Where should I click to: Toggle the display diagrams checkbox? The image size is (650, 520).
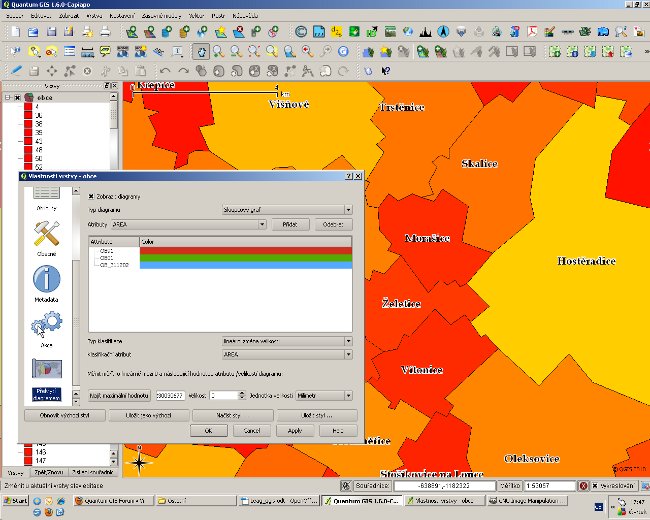coord(92,196)
